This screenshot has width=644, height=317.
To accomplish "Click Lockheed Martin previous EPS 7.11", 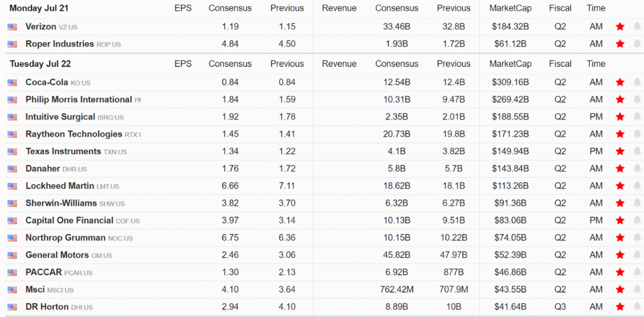I will (x=287, y=186).
